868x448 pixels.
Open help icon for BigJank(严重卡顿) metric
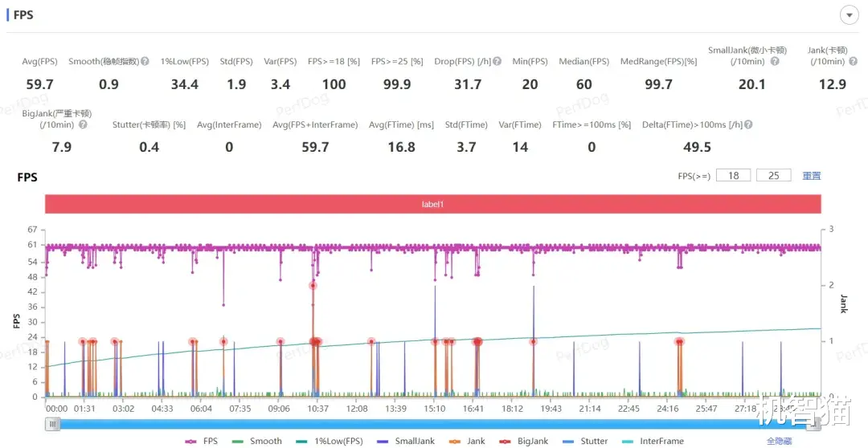tap(83, 124)
